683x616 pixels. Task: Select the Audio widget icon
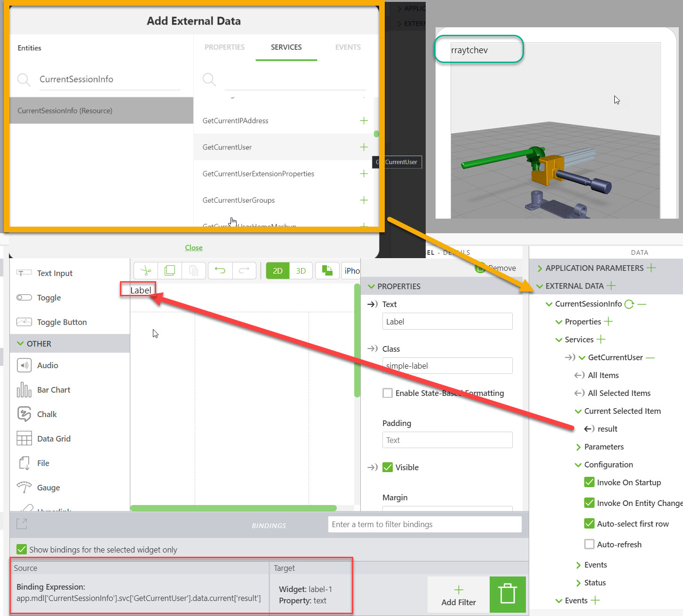click(24, 365)
